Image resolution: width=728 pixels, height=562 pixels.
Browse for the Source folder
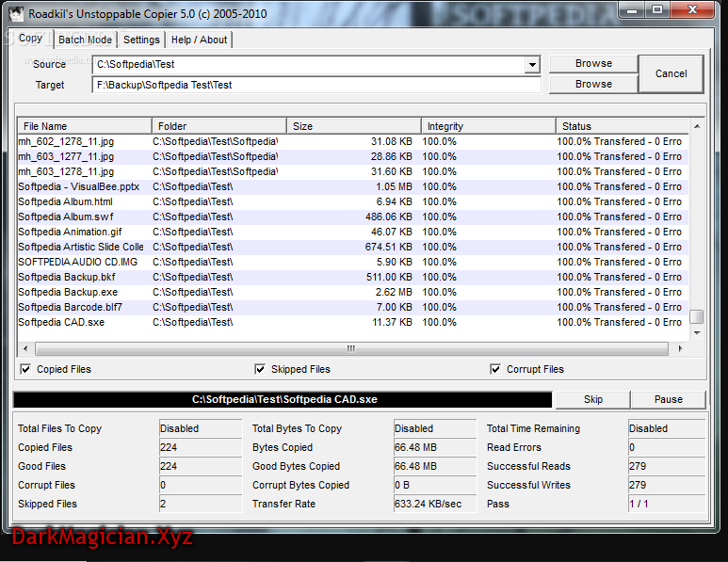pyautogui.click(x=593, y=64)
